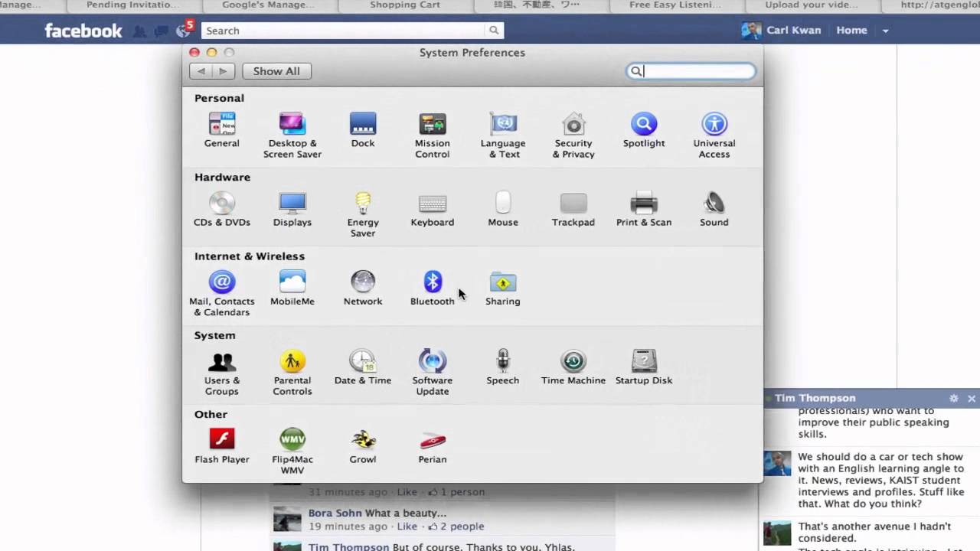Open Facebook account dropdown arrow

pos(885,31)
